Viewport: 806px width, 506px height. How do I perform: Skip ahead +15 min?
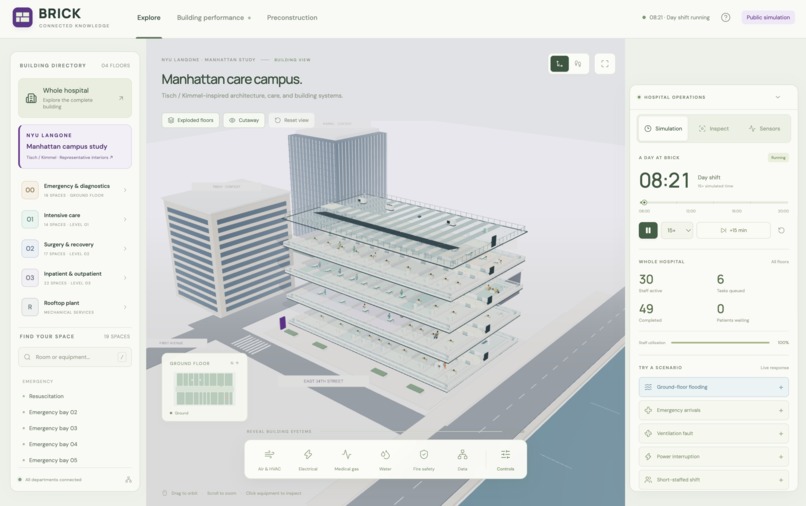coord(734,230)
